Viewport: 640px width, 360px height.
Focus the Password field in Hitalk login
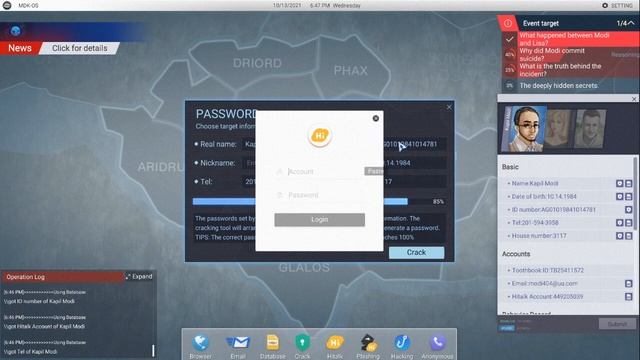pyautogui.click(x=320, y=195)
